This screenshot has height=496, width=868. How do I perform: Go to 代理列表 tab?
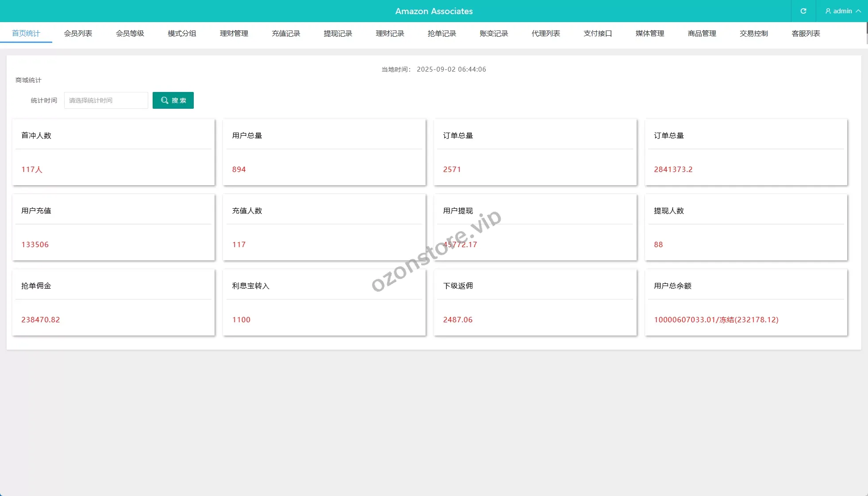(x=545, y=33)
